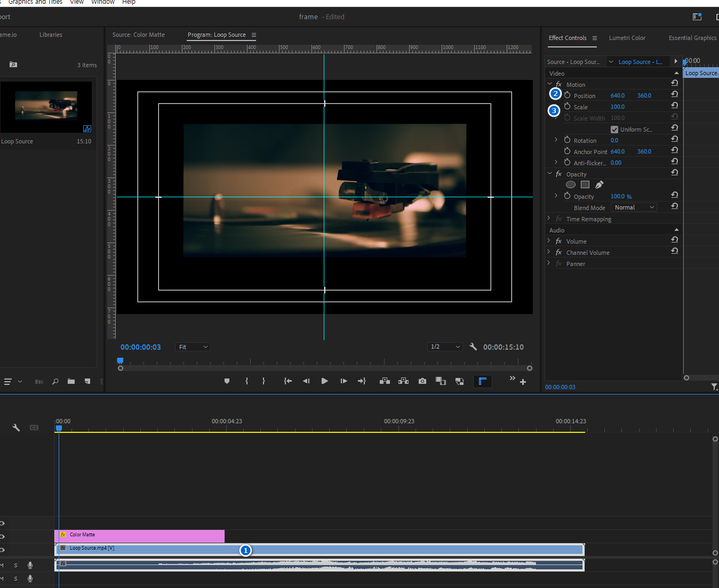This screenshot has height=588, width=719.
Task: Select the Opacity pen mask tool
Action: coord(599,184)
